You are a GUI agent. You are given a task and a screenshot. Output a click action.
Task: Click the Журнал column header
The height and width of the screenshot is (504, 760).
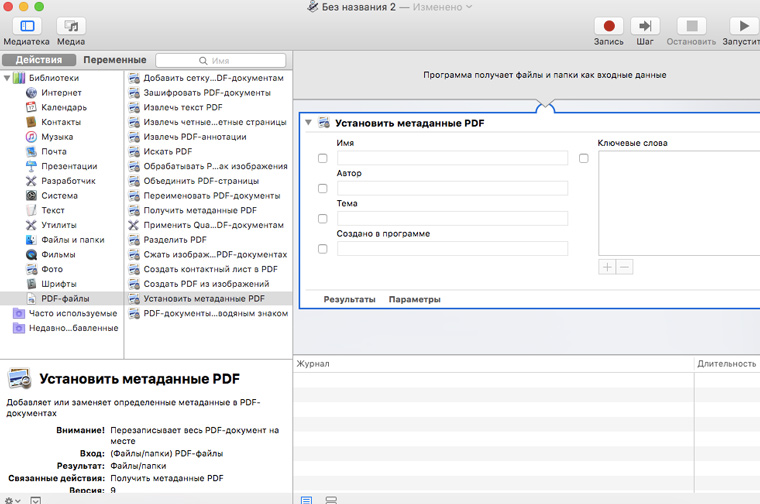tap(493, 363)
